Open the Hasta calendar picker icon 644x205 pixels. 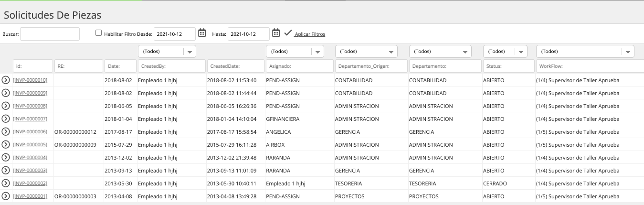(276, 33)
